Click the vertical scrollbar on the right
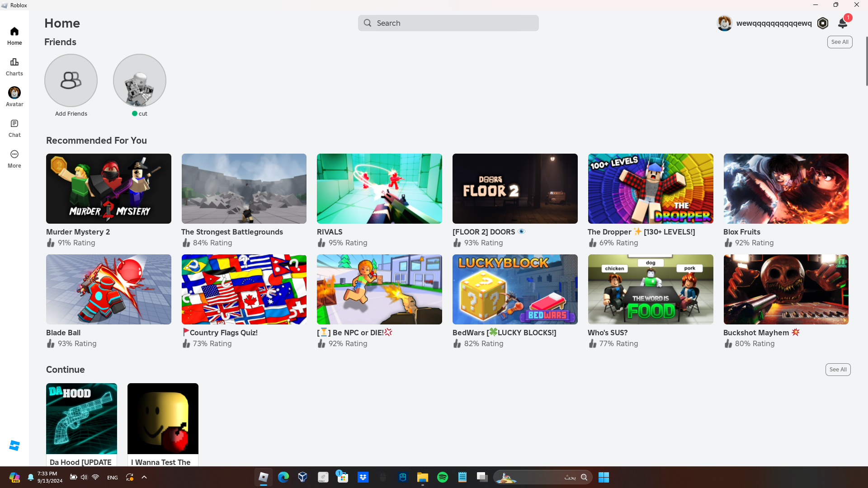The image size is (868, 488). tap(867, 61)
